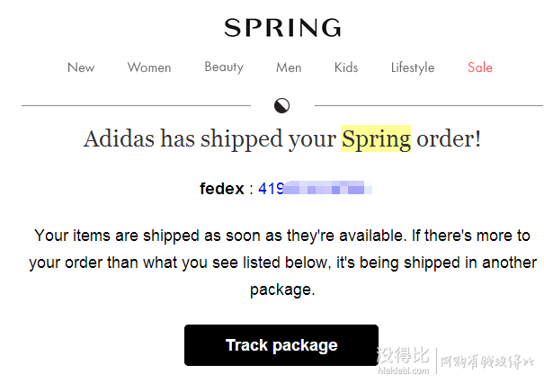Browse the Lifestyle section

[x=413, y=67]
